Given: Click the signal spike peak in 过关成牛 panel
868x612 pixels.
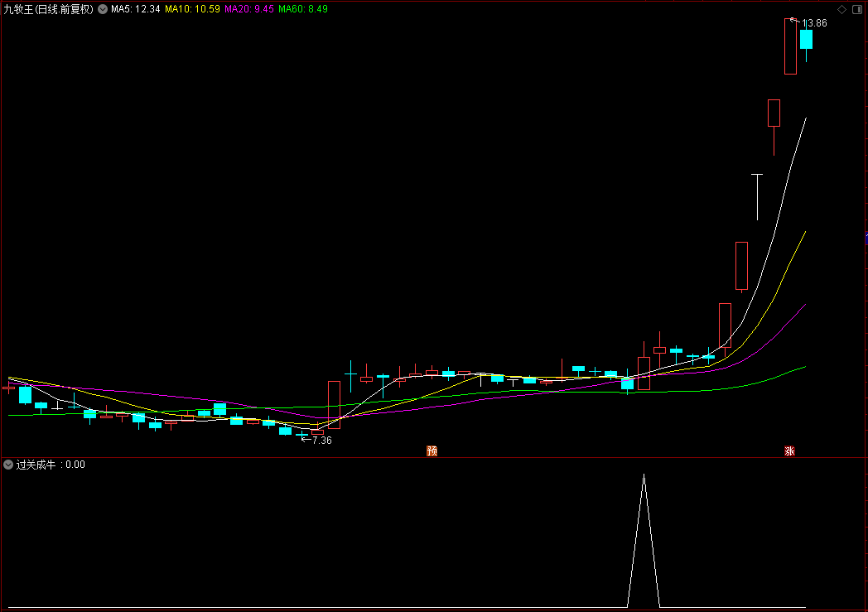Looking at the screenshot, I should [644, 475].
